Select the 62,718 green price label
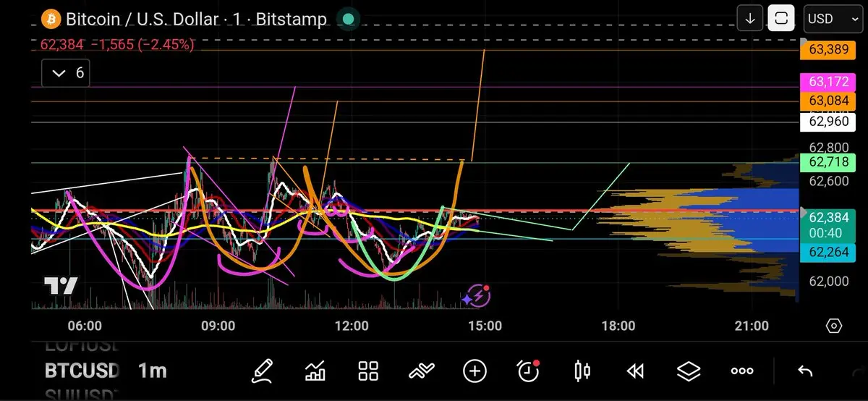The height and width of the screenshot is (401, 868). (x=828, y=162)
